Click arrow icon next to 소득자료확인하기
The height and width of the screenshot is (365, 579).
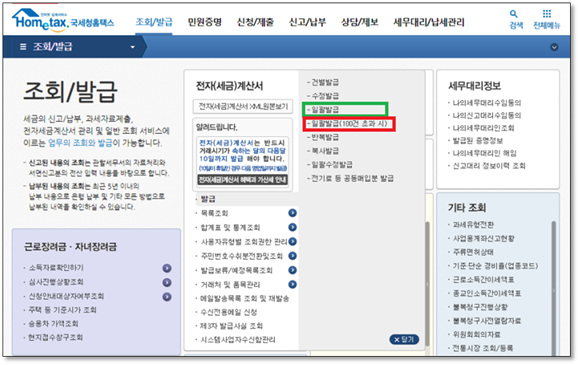[167, 268]
